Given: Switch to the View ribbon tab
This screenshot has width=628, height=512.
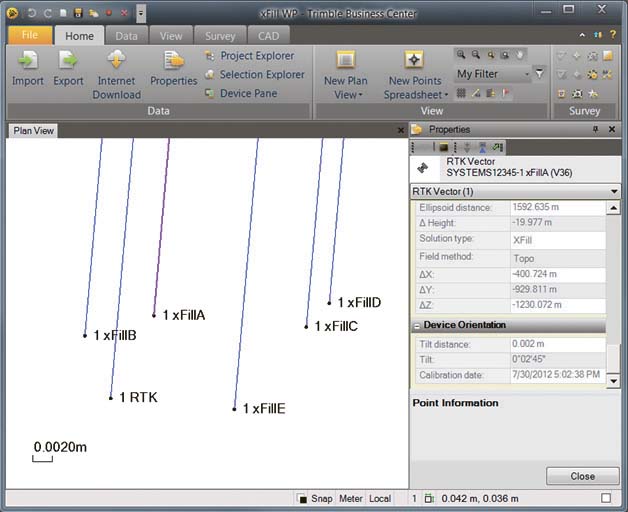Looking at the screenshot, I should (x=171, y=36).
